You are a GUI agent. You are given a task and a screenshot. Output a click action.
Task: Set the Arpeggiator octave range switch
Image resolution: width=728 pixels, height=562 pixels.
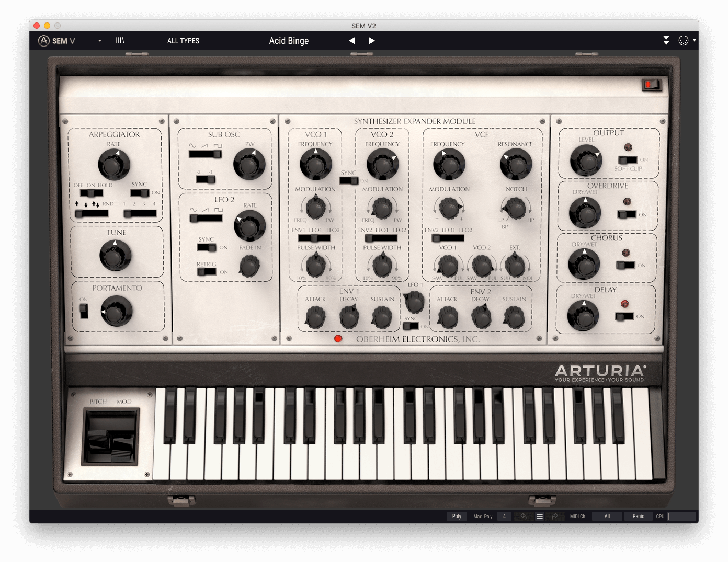coord(140,213)
